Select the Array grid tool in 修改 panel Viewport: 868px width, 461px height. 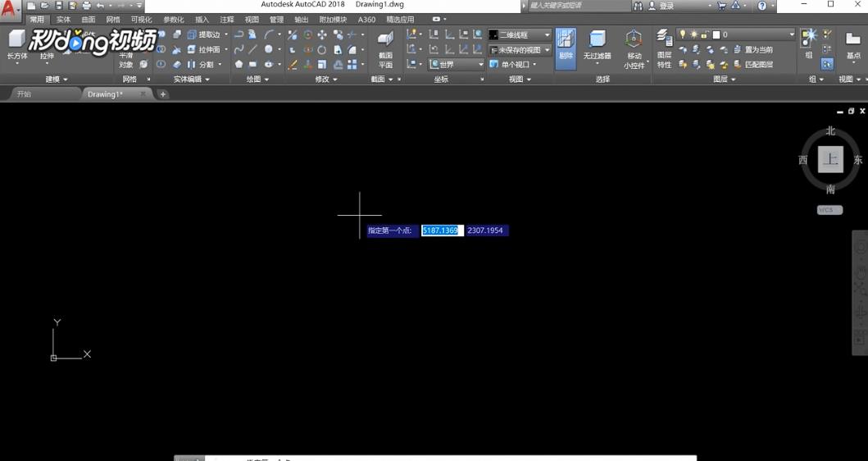pos(352,64)
